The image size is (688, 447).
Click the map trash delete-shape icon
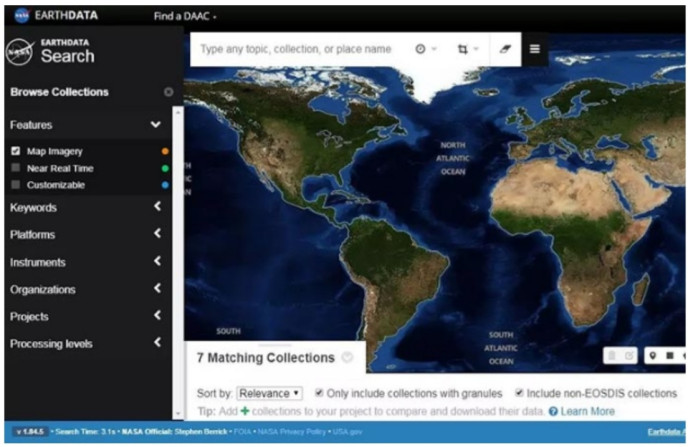(612, 356)
